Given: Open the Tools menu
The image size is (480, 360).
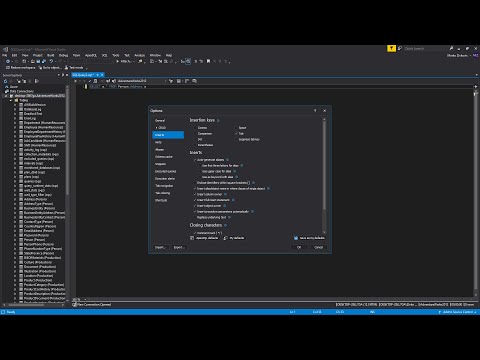Looking at the screenshot, I should [x=116, y=55].
